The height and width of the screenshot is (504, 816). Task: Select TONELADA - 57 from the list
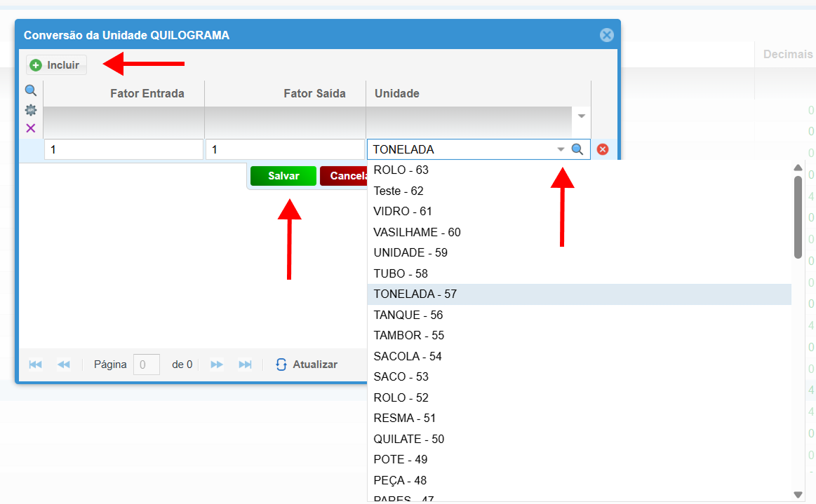tap(415, 294)
